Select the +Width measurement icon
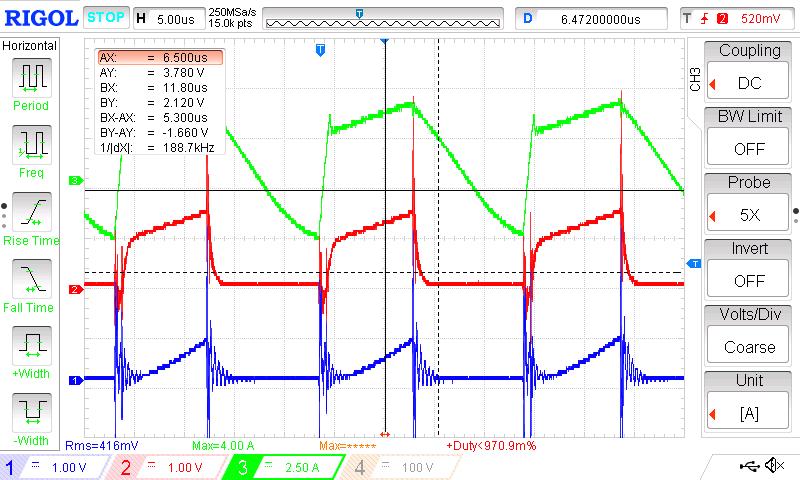 (32, 345)
